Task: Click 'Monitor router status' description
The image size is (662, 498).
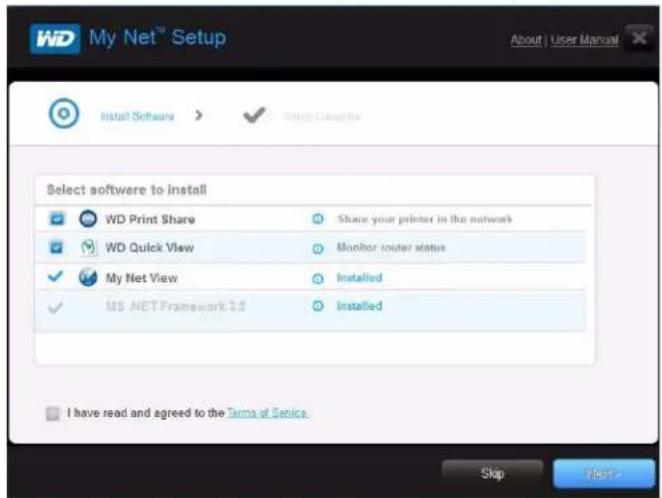Action: point(391,247)
